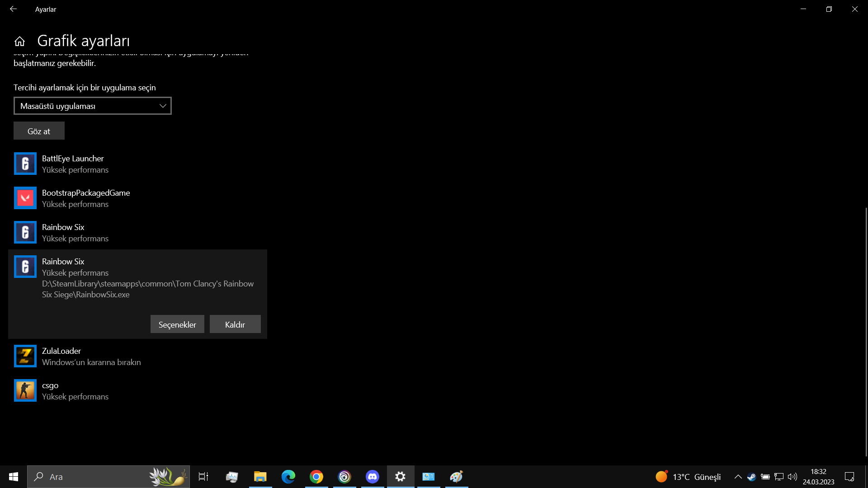This screenshot has width=868, height=488.
Task: Select the BattlEye Launcher app icon
Action: (x=25, y=164)
